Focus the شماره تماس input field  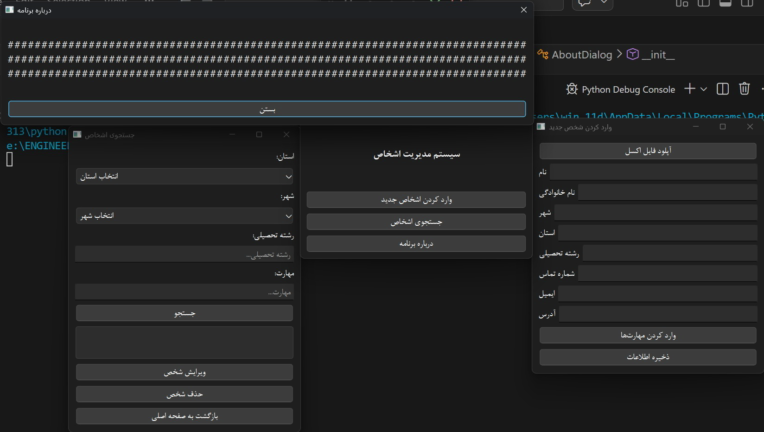click(668, 273)
